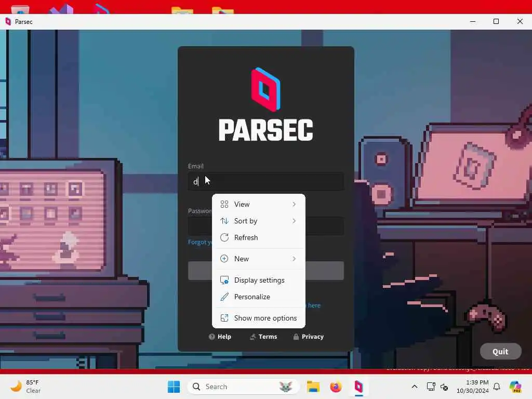Open clock showing 1:39 PM
This screenshot has height=399, width=532.
coord(473,387)
